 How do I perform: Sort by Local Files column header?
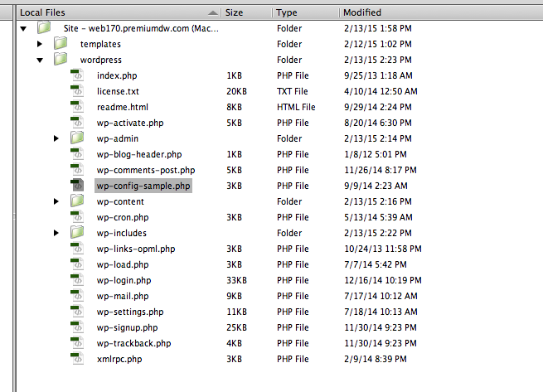pos(119,12)
